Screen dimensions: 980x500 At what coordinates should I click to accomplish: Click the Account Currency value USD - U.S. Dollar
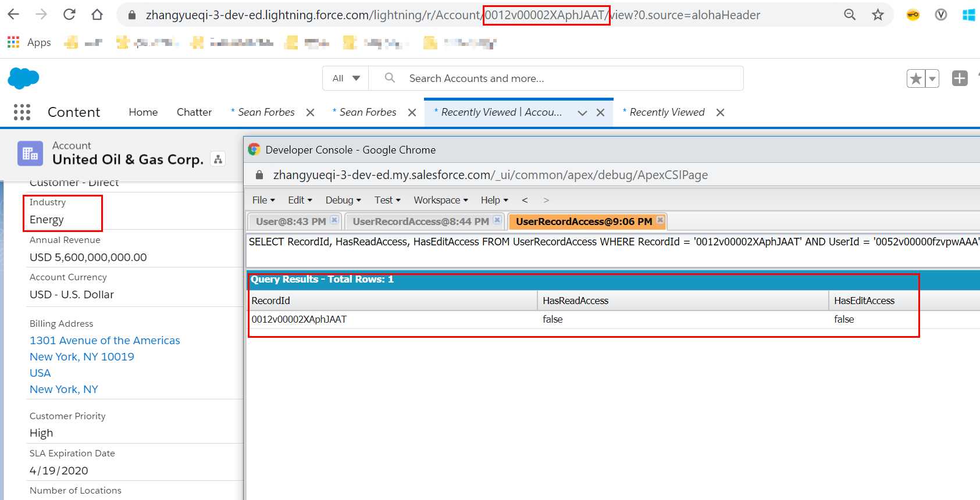click(72, 294)
